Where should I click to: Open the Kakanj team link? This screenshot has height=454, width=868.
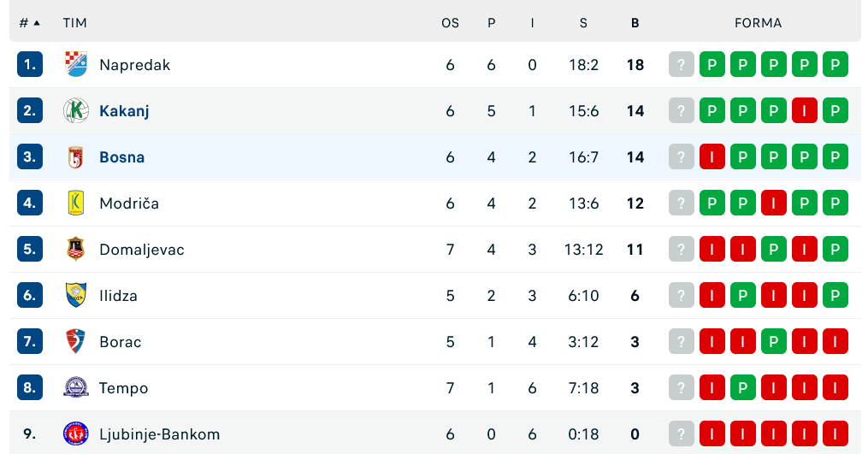[124, 110]
